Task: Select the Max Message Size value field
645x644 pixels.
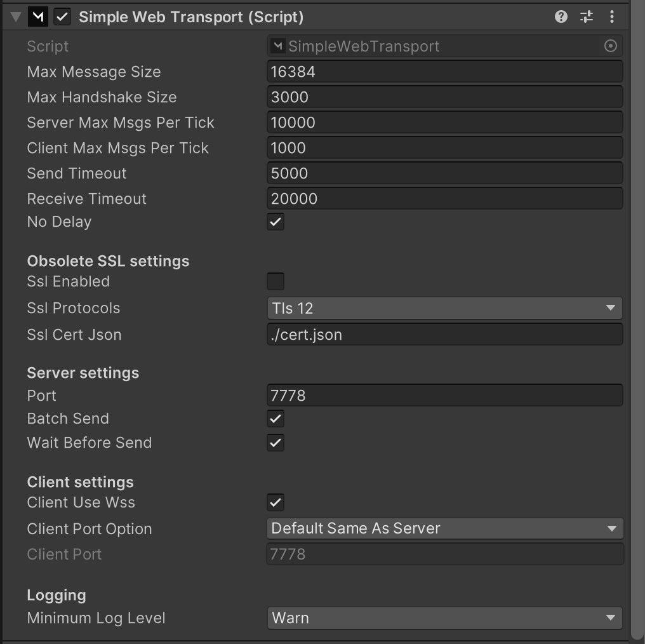Action: click(444, 71)
